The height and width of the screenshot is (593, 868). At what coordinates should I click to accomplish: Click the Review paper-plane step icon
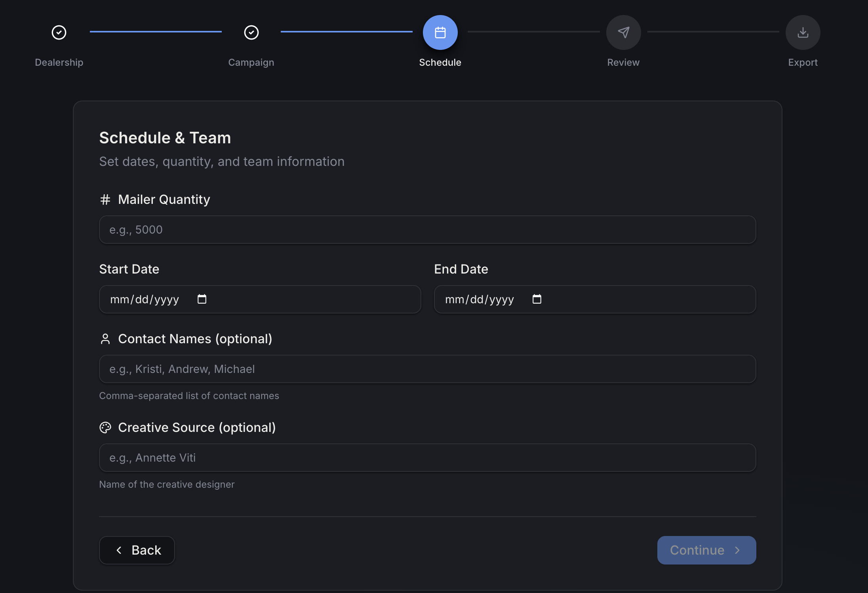(x=624, y=32)
